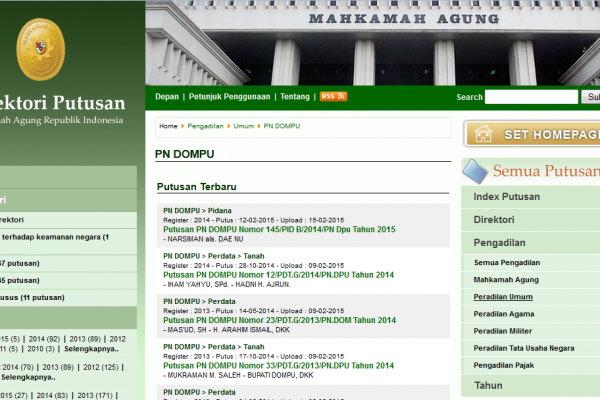The image size is (600, 400).
Task: Select Pengadilan Pajak in sidebar
Action: pos(504,365)
